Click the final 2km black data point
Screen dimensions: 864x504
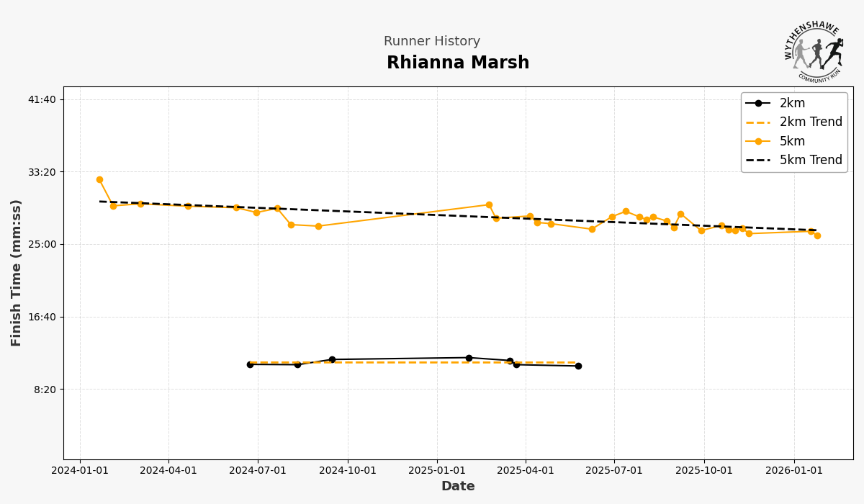(578, 366)
